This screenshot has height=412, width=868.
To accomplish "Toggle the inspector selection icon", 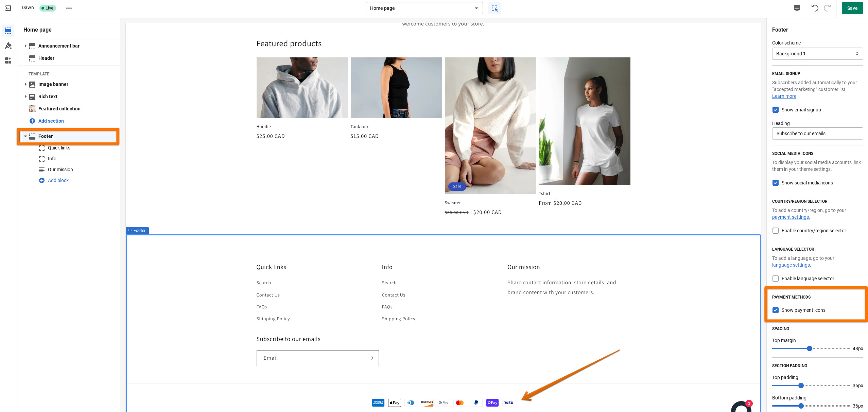I will pyautogui.click(x=494, y=8).
